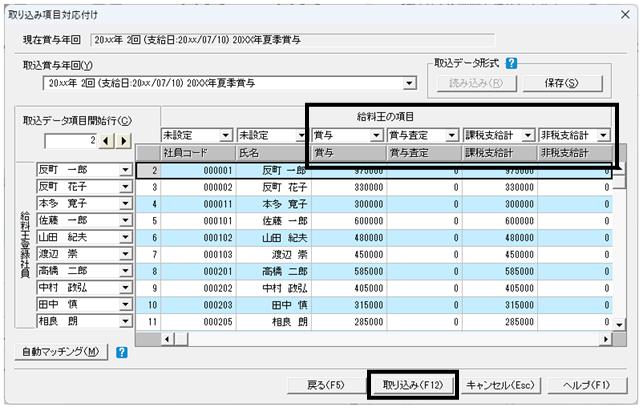Click employee code cell 000205
Viewport: 643px width, 411px height.
[198, 322]
